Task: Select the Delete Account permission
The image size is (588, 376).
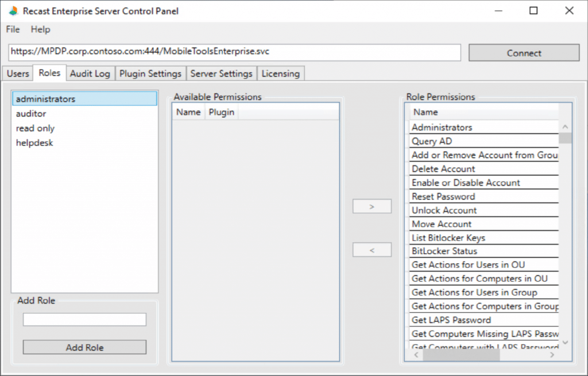Action: pos(483,169)
